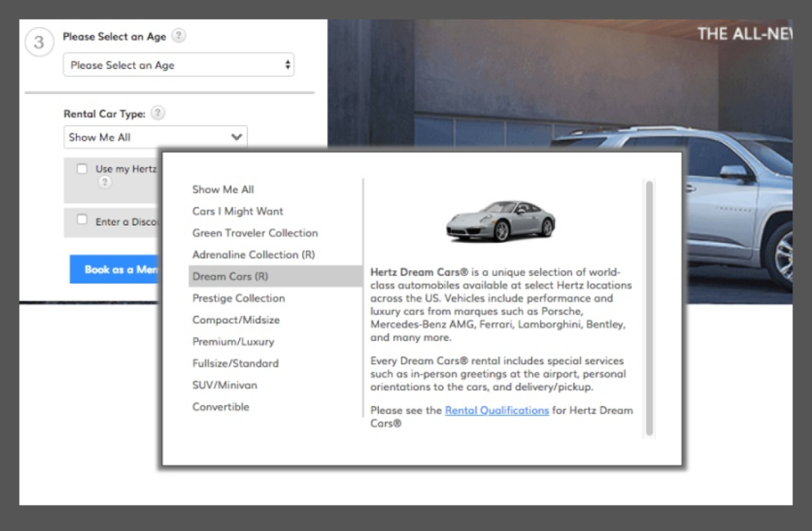This screenshot has height=531, width=812.
Task: Choose Green Traveler Collection
Action: point(256,233)
